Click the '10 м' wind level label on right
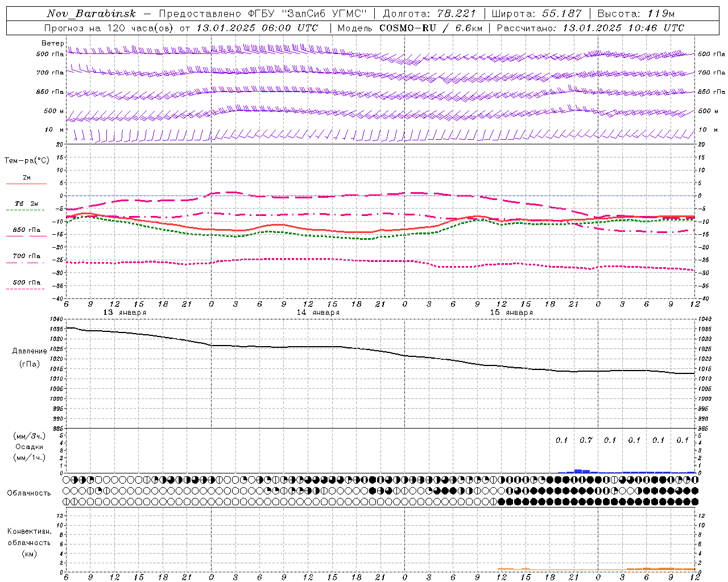Viewport: 728px width, 582px height. (708, 130)
